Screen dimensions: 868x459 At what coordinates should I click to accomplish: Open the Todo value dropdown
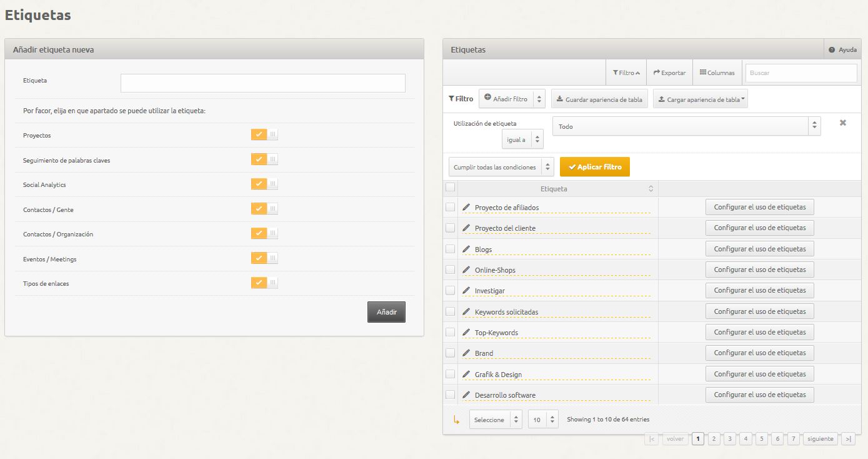coord(686,126)
